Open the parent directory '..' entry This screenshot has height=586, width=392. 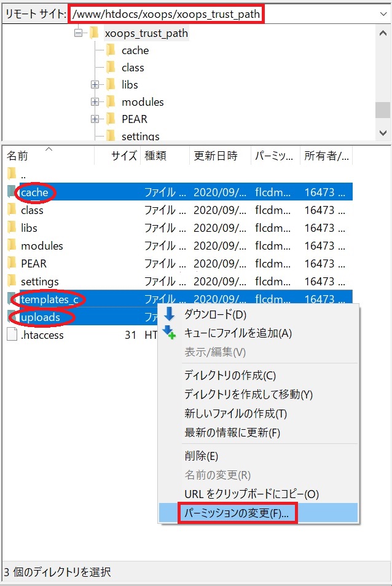pyautogui.click(x=23, y=175)
